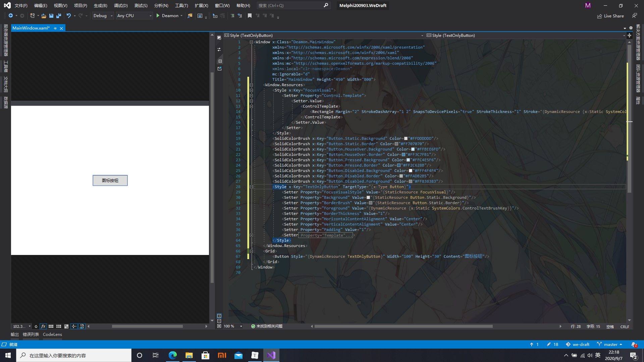Viewport: 644px width, 362px height.
Task: Collapse the Window.Resources code region
Action: [x=251, y=85]
